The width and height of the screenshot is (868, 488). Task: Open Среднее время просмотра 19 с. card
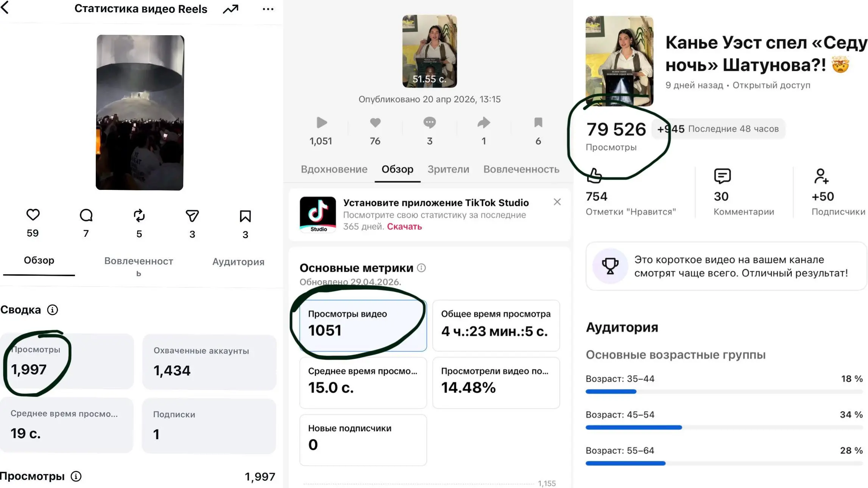pyautogui.click(x=67, y=425)
